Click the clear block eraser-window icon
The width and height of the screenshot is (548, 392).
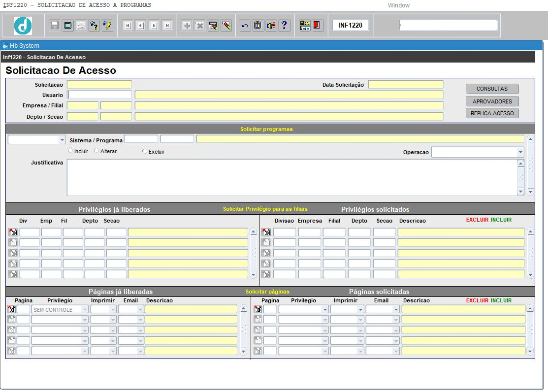213,25
